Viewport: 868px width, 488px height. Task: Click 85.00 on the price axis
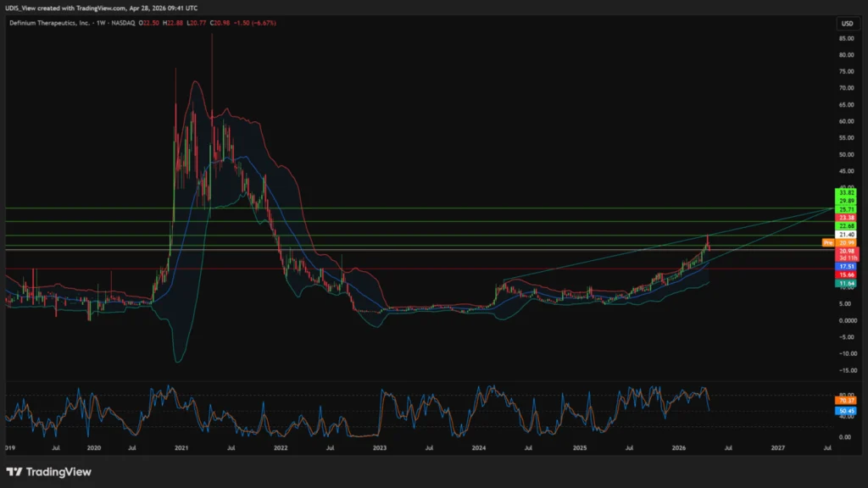[x=846, y=38]
